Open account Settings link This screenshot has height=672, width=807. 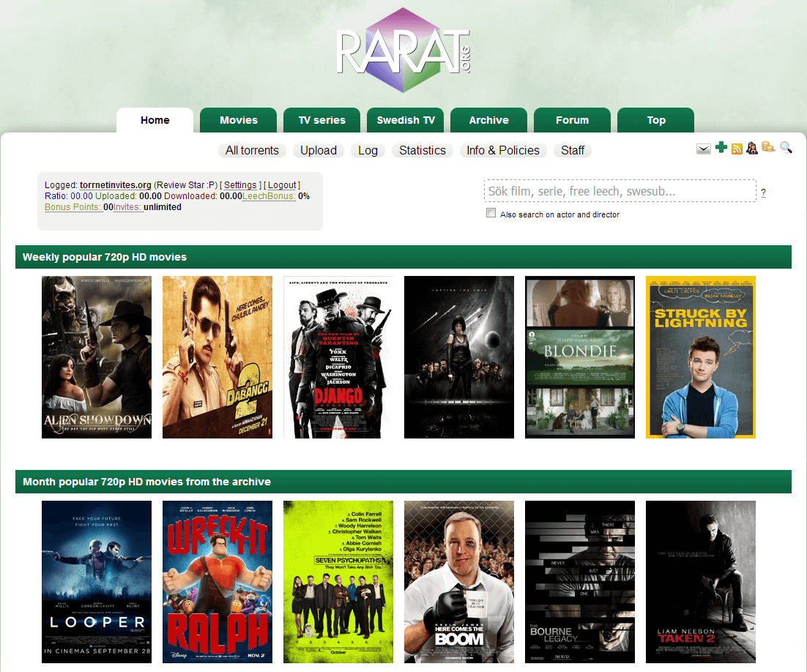(240, 185)
